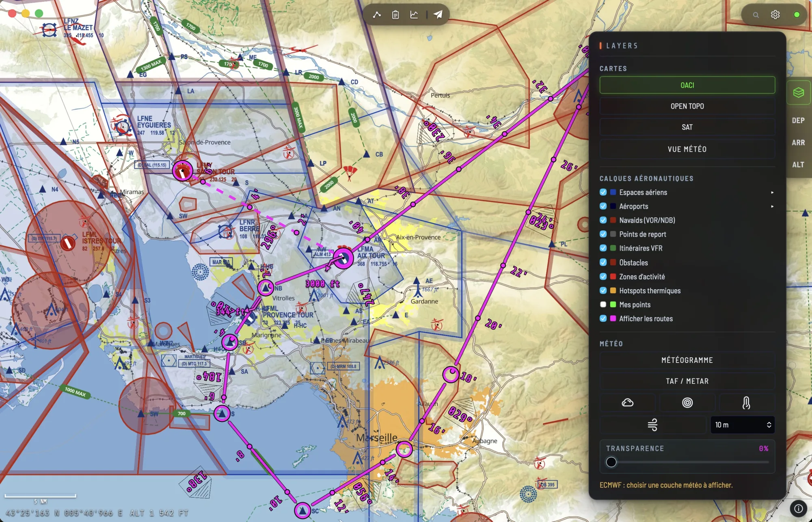Select the LFMI Istres Tour airport symbol
This screenshot has width=812, height=522.
click(68, 243)
